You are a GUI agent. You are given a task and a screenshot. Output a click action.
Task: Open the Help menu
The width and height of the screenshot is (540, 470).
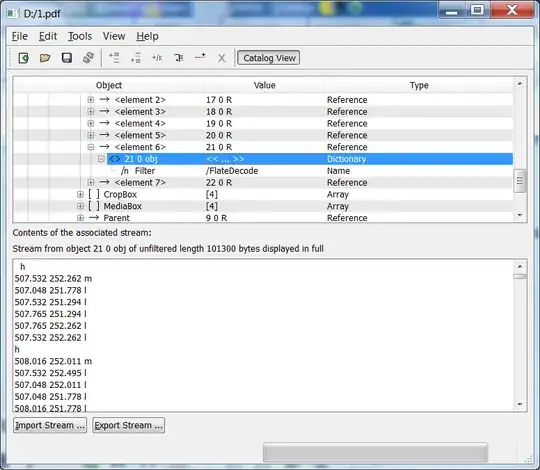[147, 36]
